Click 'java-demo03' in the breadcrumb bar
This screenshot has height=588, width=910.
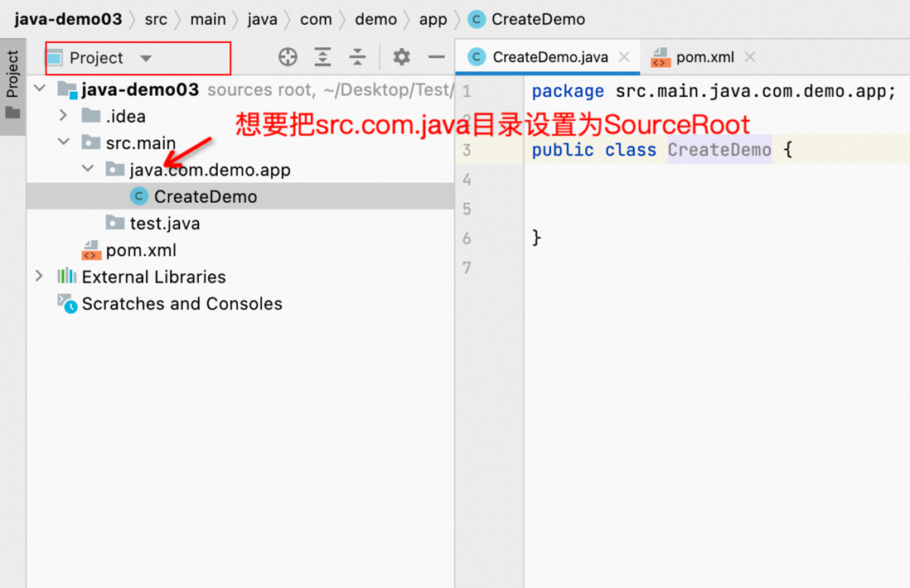point(68,18)
